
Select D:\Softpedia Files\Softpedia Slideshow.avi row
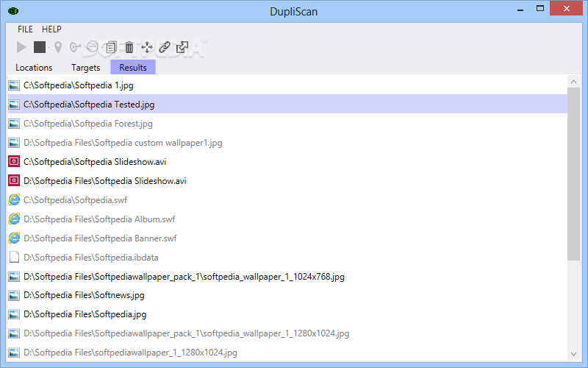[287, 180]
